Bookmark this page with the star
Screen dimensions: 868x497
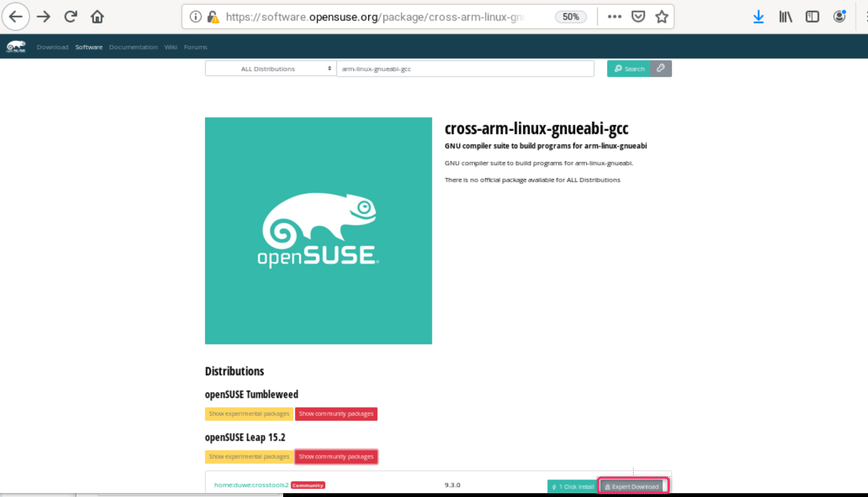[662, 17]
